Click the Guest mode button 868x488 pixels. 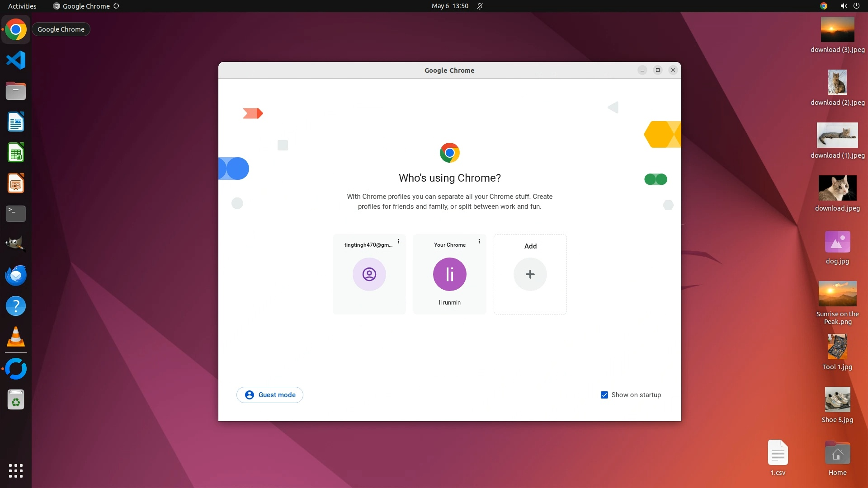(270, 395)
